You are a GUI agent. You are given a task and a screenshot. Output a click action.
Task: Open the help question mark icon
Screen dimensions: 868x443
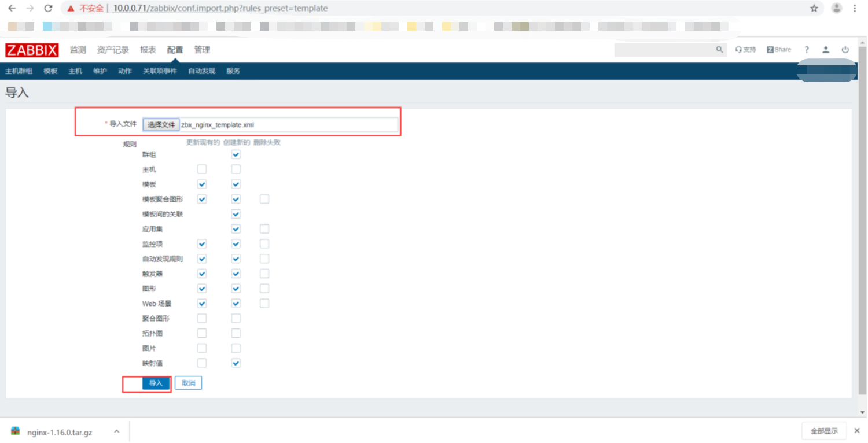[807, 50]
